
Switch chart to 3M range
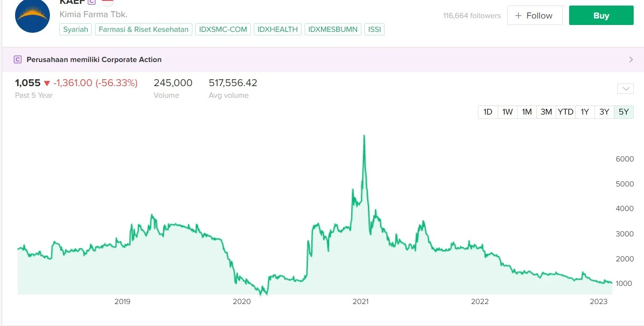(x=546, y=112)
